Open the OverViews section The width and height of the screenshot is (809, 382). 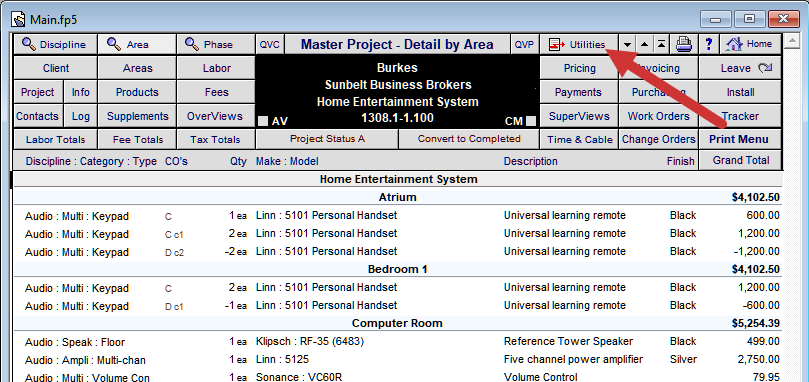pos(215,116)
